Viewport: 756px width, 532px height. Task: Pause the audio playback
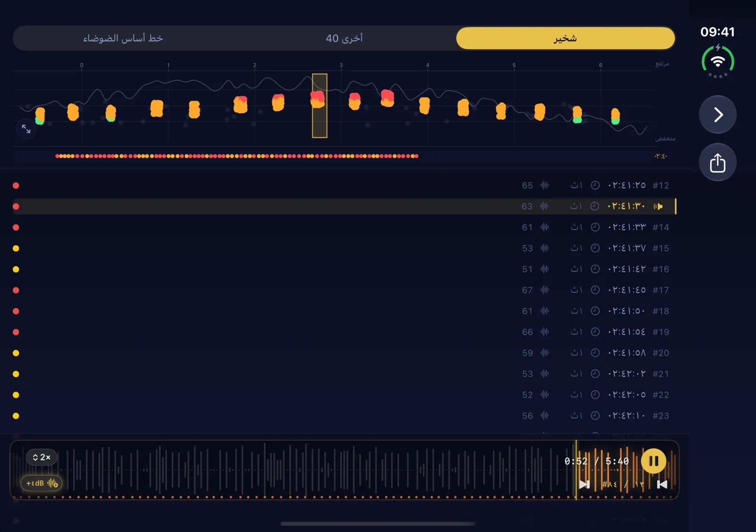(653, 461)
